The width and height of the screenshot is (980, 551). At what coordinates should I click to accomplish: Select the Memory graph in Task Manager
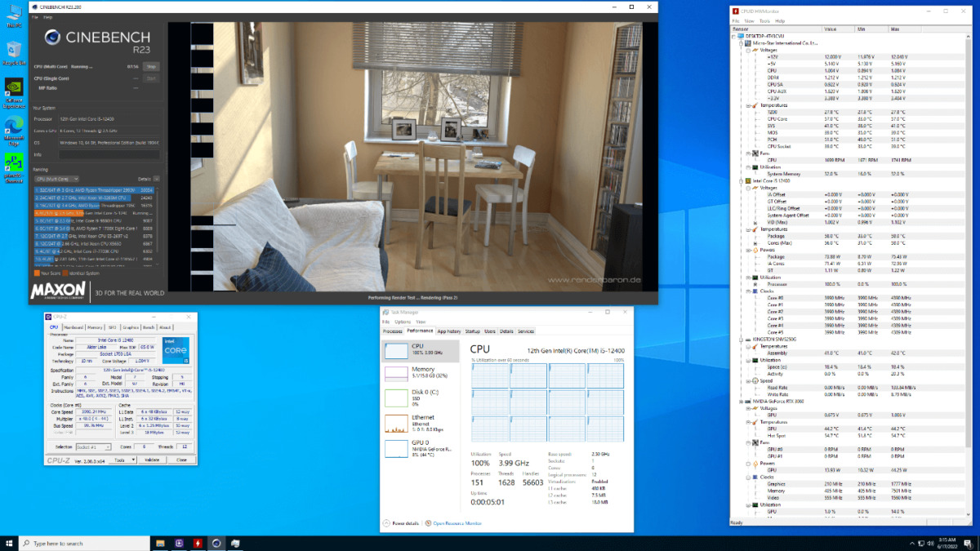point(397,374)
